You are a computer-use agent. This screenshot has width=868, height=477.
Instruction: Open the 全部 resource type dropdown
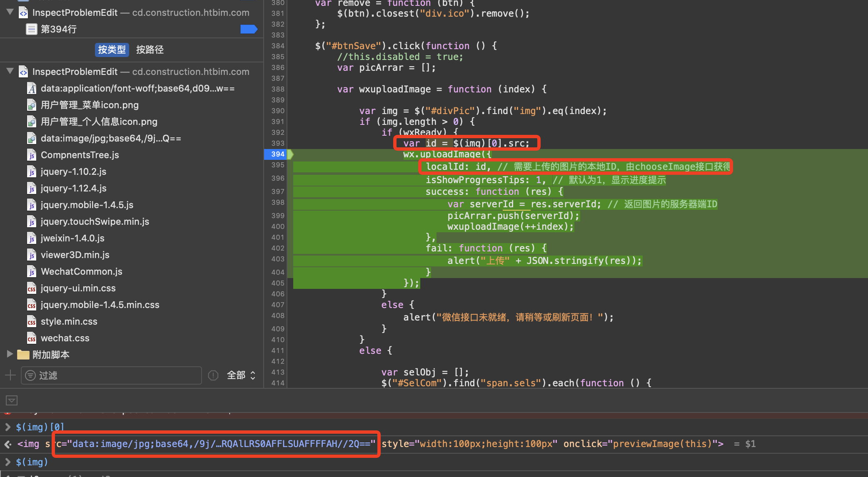[241, 375]
